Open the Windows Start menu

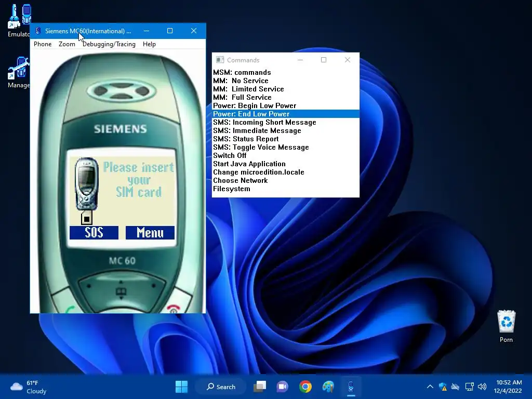(181, 387)
